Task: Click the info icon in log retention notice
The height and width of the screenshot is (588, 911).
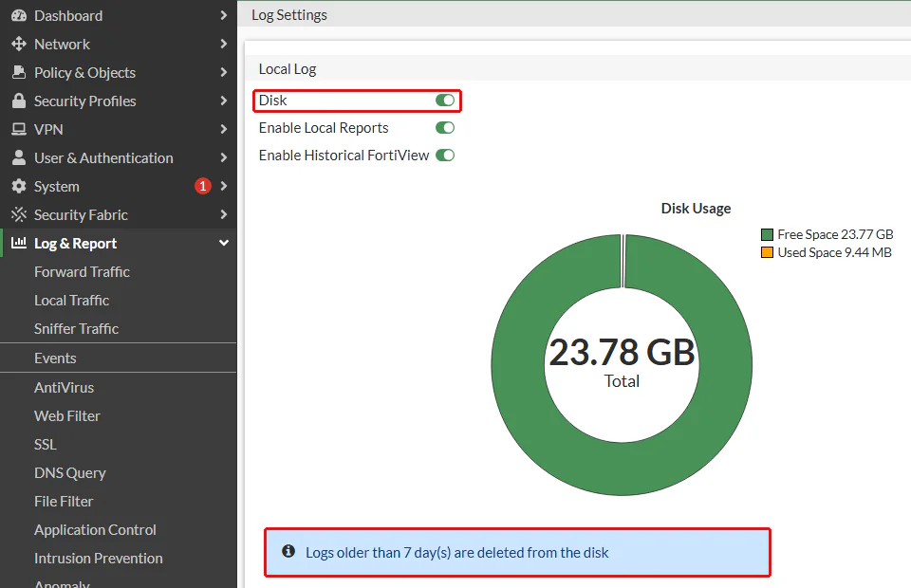Action: pyautogui.click(x=288, y=551)
